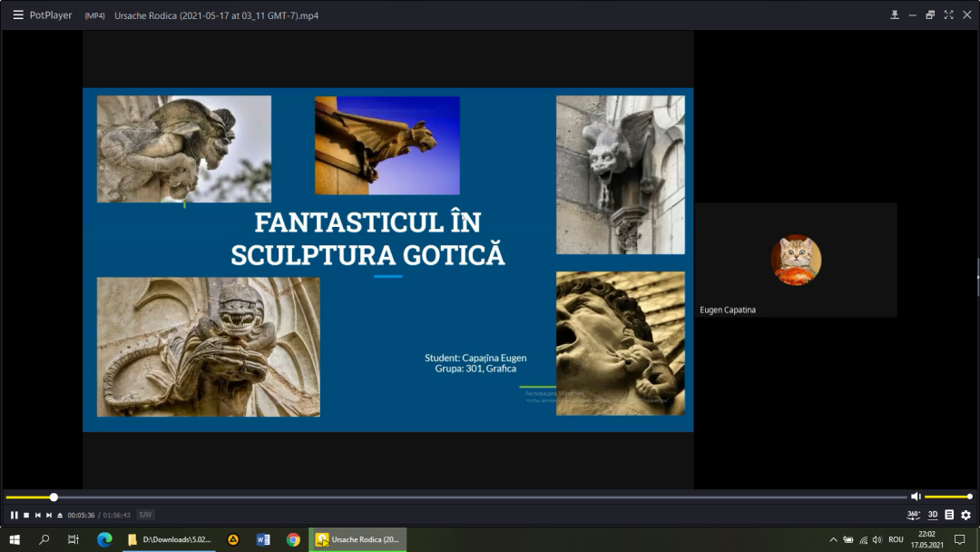Viewport: 980px width, 552px height.
Task: Click the pin-on-top icon in title bar
Action: click(895, 15)
